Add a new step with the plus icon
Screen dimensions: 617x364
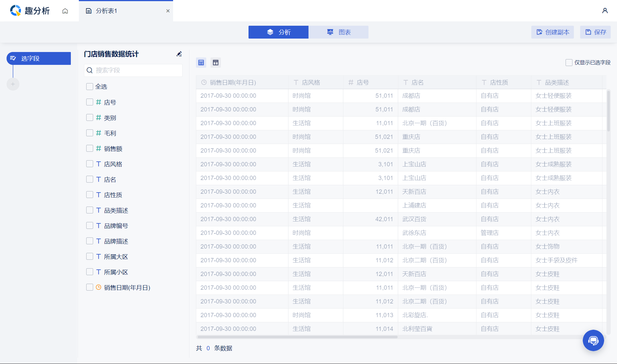tap(13, 84)
